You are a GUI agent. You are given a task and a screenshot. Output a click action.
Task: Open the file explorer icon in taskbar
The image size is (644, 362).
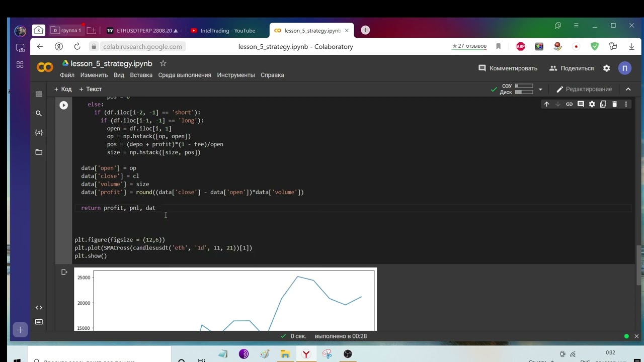click(x=285, y=354)
